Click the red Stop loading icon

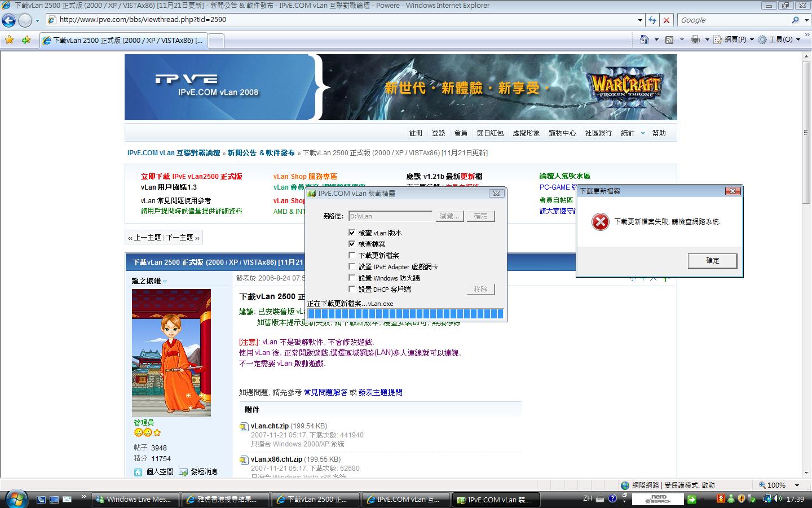pyautogui.click(x=666, y=20)
